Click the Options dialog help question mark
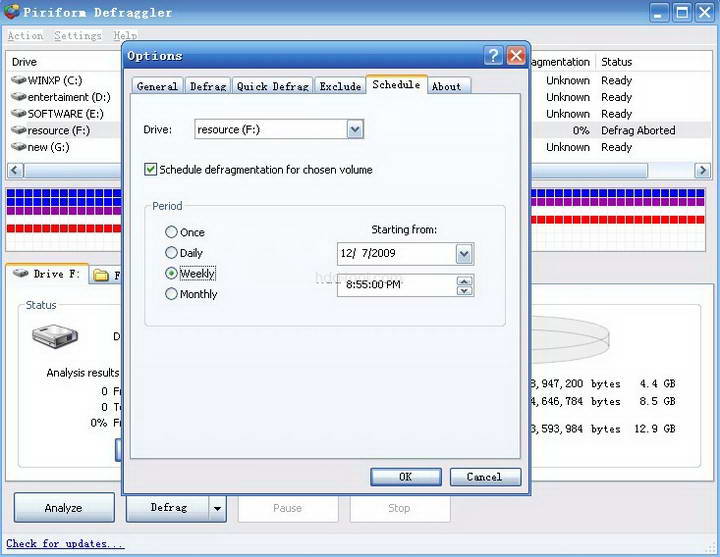Screen dimensions: 720x557 [494, 56]
